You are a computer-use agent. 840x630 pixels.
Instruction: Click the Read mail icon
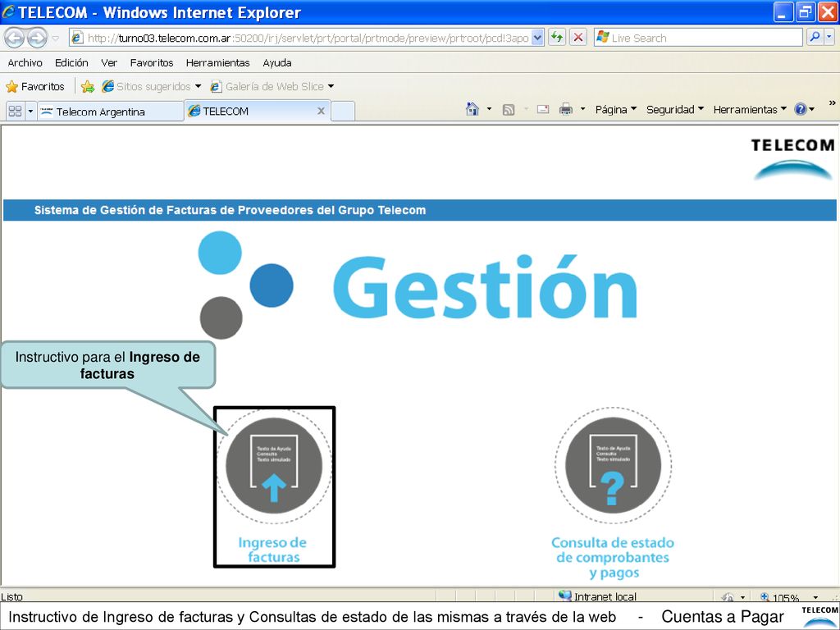543,109
